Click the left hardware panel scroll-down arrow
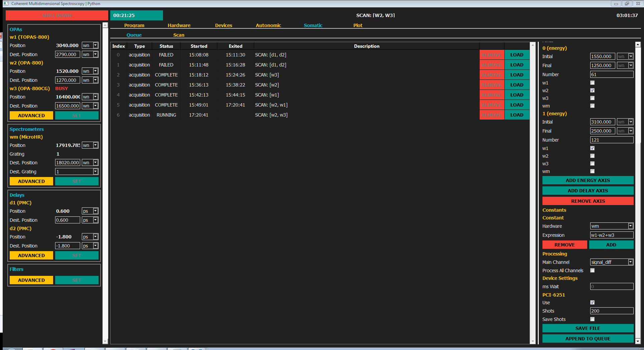This screenshot has height=350, width=644. tap(105, 341)
